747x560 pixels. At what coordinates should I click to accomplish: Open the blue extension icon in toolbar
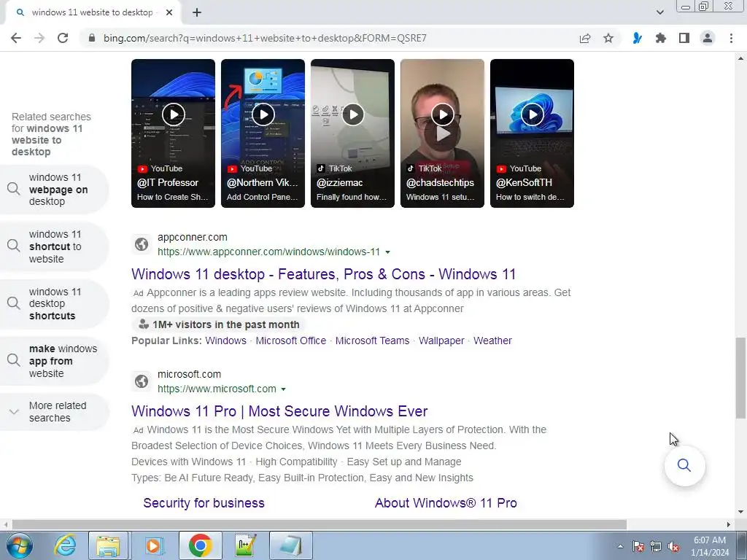[637, 38]
